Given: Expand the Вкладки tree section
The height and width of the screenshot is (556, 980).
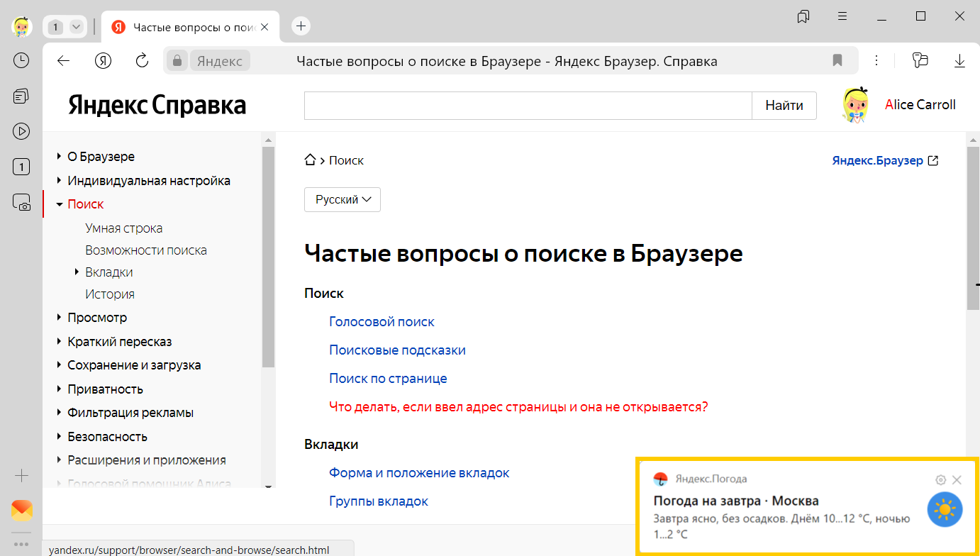Looking at the screenshot, I should point(77,272).
